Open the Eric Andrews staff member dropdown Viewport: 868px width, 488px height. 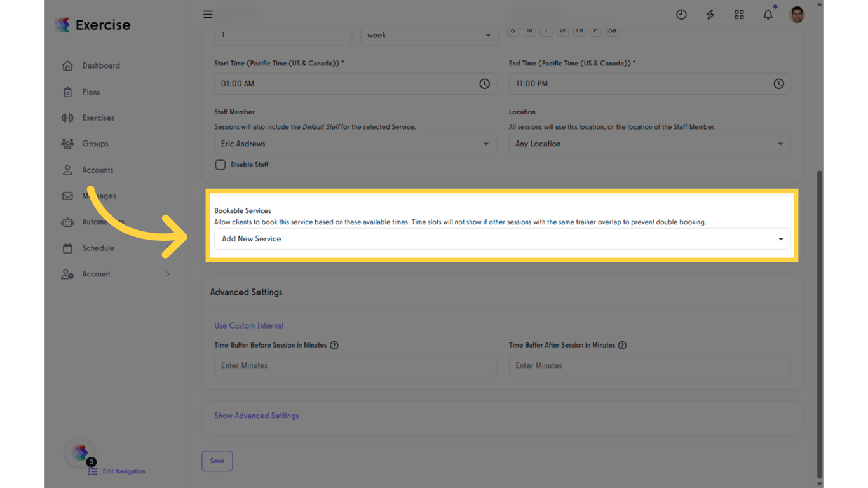coord(355,144)
